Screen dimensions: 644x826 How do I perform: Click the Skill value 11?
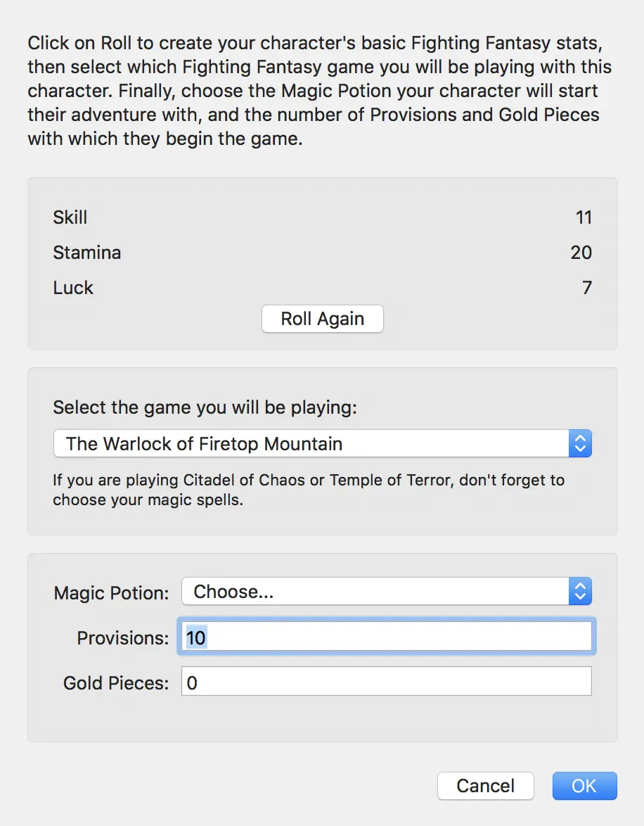[584, 217]
